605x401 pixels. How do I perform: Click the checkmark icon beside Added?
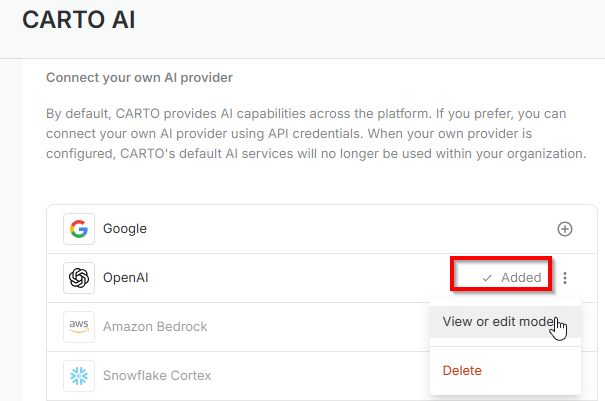point(487,278)
